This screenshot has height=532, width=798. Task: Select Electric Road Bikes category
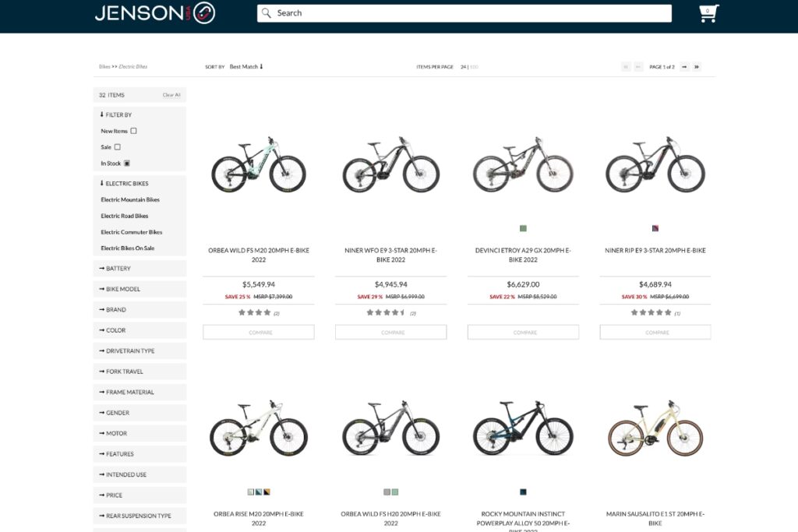point(124,216)
